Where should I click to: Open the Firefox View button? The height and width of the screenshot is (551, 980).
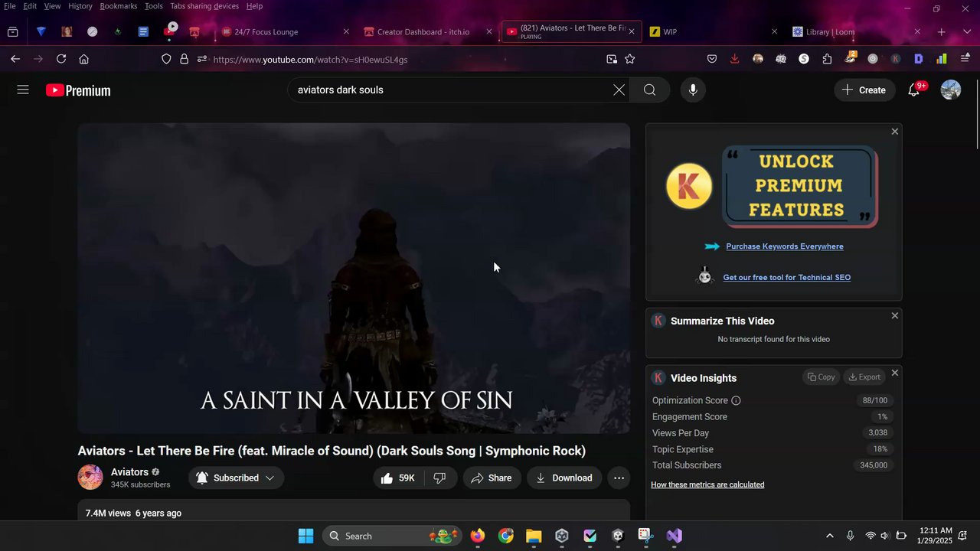point(13,32)
